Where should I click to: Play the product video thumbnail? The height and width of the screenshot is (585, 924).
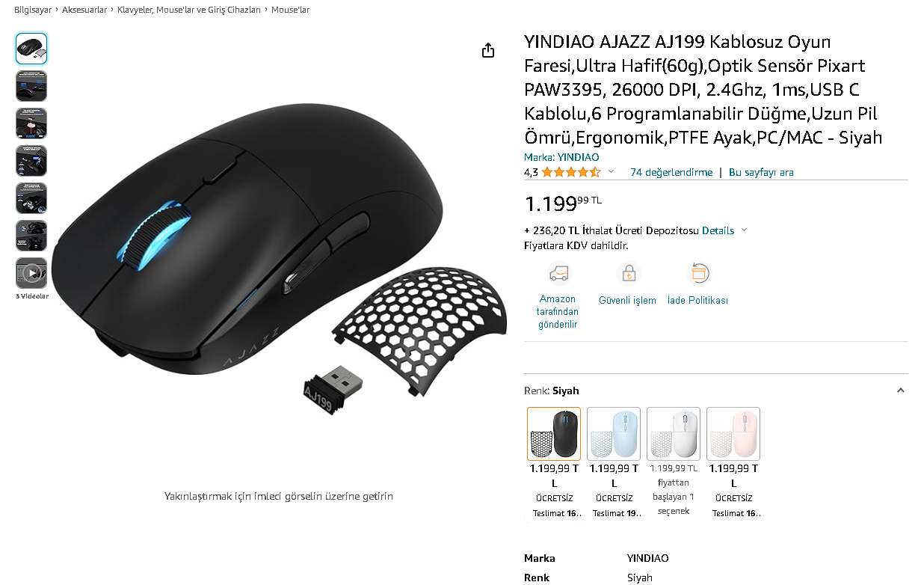point(31,273)
